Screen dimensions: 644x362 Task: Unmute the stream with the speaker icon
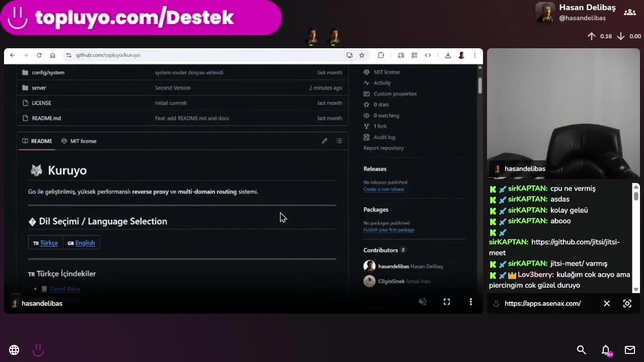pos(423,302)
